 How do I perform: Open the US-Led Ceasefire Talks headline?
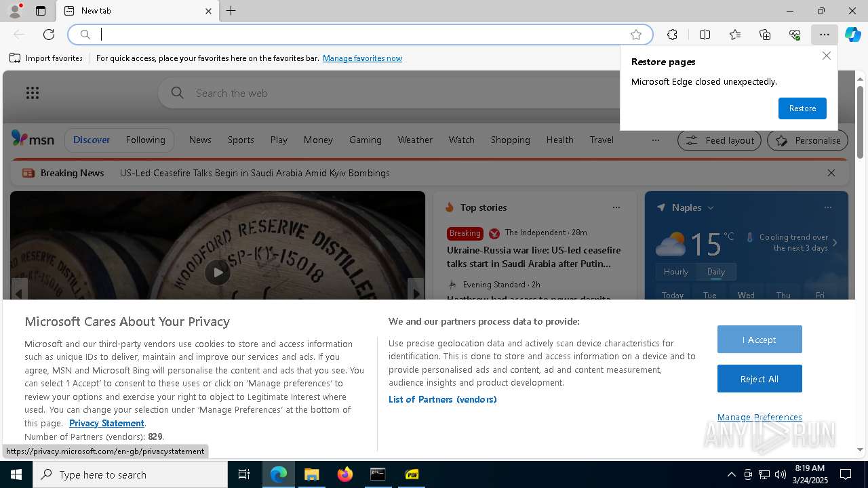pos(255,173)
